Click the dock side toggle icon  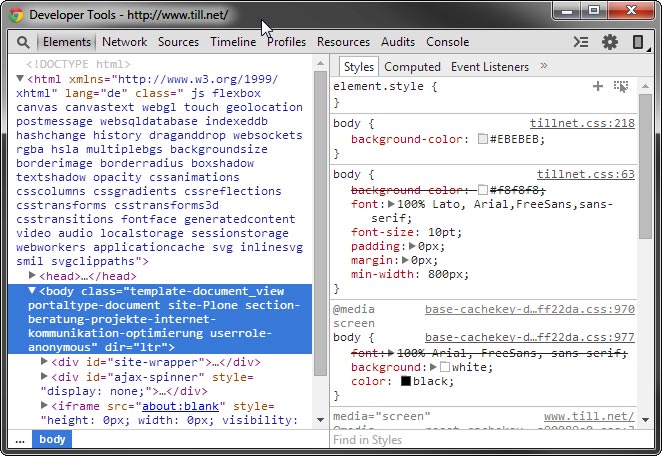click(x=637, y=42)
